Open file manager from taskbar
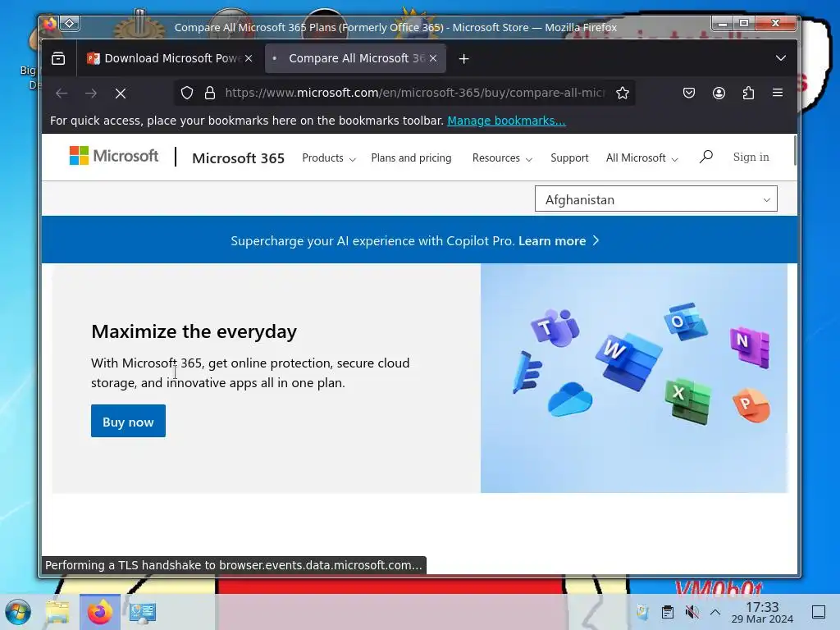840x630 pixels. click(57, 612)
